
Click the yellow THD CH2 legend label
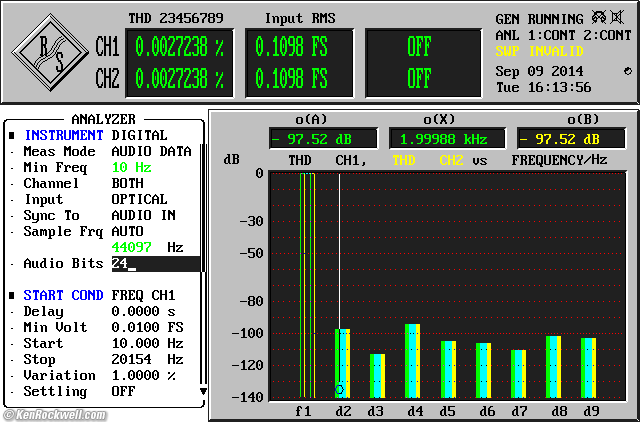tap(428, 160)
